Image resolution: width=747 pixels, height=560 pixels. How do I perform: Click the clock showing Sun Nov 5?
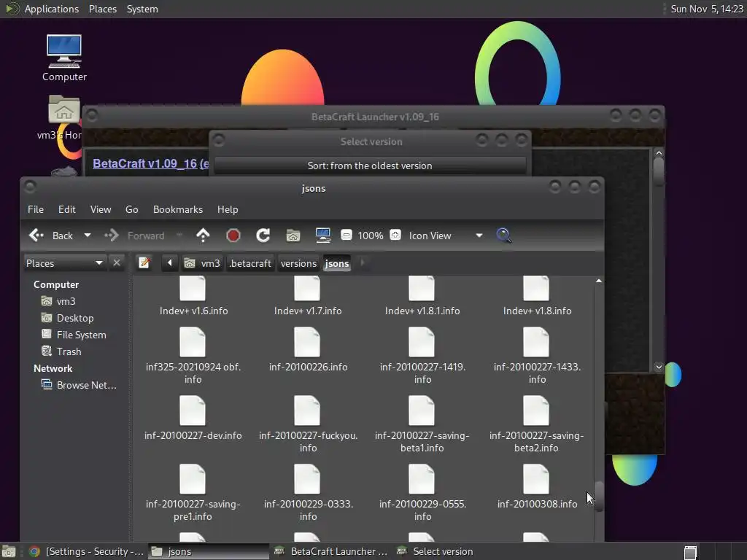click(x=707, y=9)
